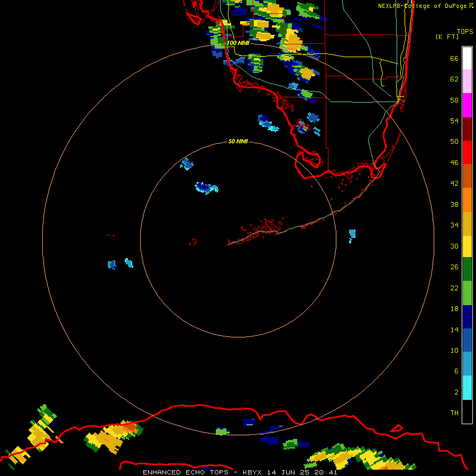This screenshot has height=476, width=476.
Task: Click the legend value 66
Action: [454, 58]
